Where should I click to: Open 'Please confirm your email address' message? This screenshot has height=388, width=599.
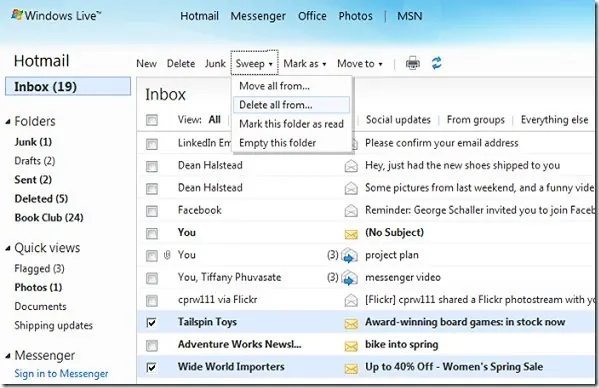442,143
